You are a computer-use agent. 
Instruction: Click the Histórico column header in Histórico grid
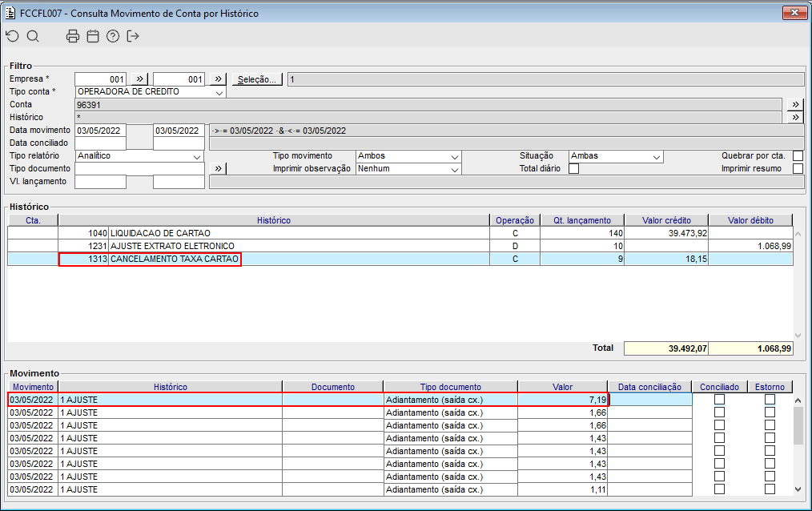[273, 220]
